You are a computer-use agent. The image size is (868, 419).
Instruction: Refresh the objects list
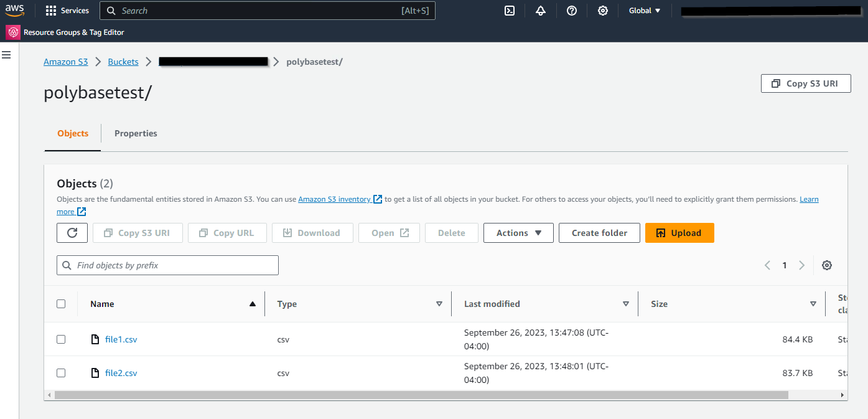(x=72, y=232)
